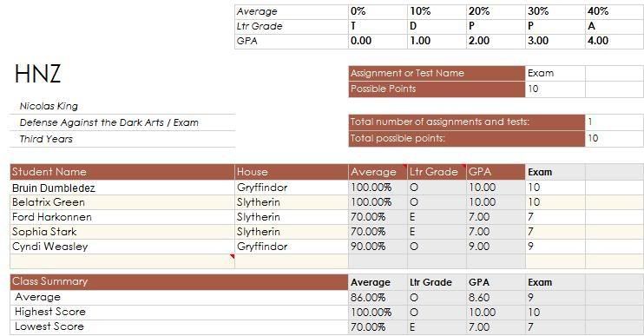Screen dimensions: 644x336
Task: Click student name Sophia Stark
Action: (x=44, y=232)
